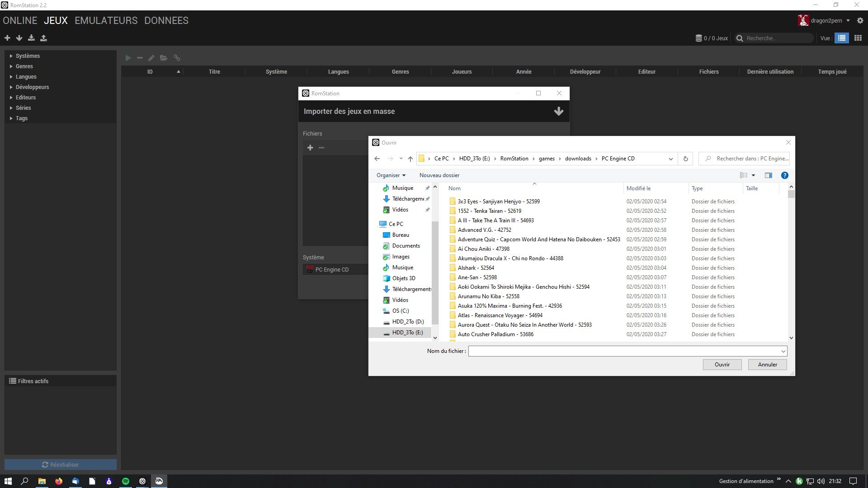Open the ONLINE tab
868x488 pixels.
coord(20,20)
